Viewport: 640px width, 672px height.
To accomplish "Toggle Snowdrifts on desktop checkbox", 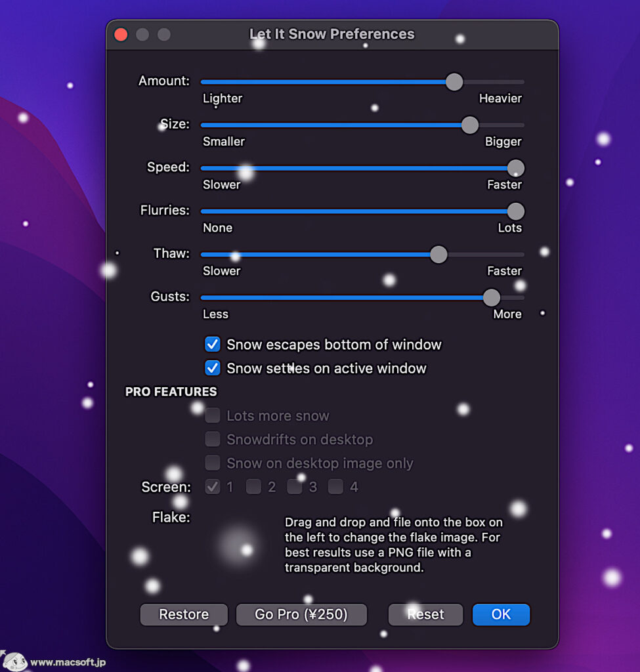I will tap(213, 439).
